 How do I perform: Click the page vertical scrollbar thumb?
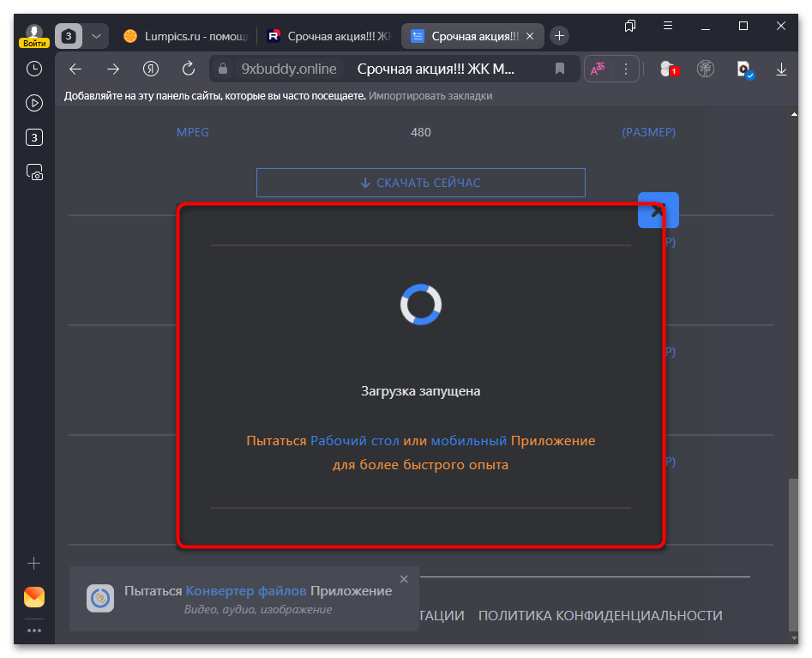click(793, 553)
